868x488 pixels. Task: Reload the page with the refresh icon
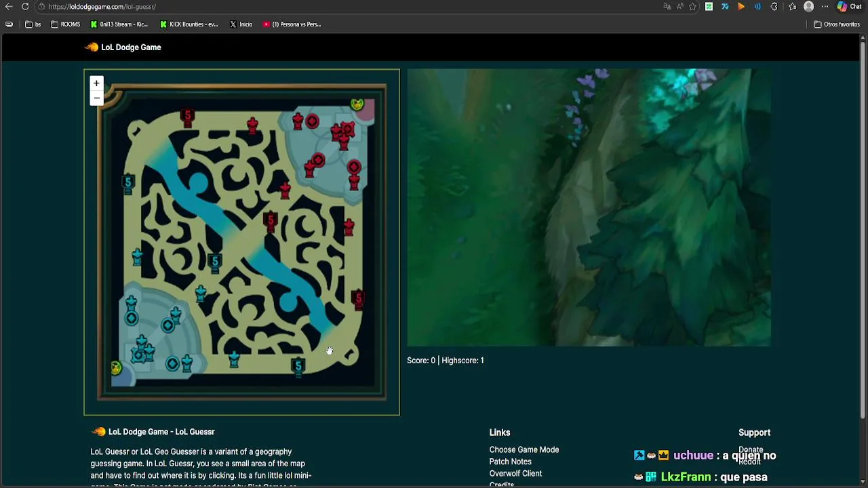[x=25, y=7]
